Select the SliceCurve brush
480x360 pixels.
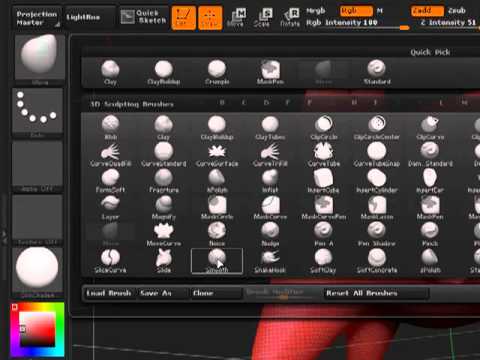[x=111, y=261]
